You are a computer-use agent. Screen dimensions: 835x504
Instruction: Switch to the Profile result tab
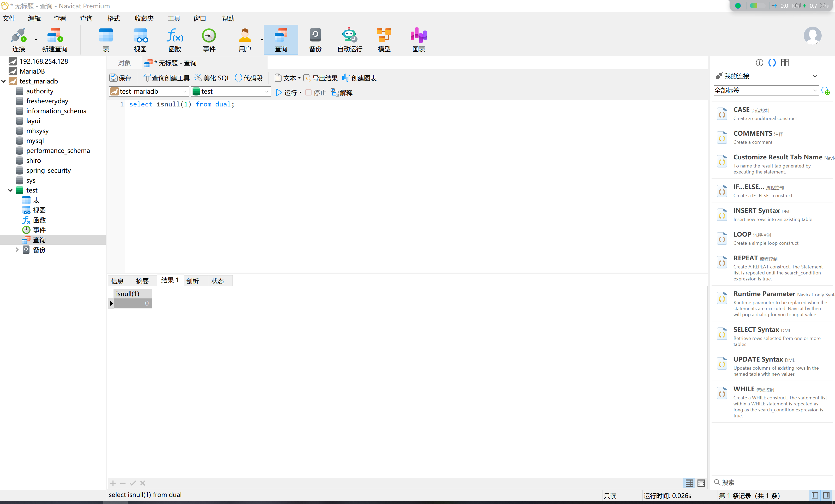[x=193, y=281]
